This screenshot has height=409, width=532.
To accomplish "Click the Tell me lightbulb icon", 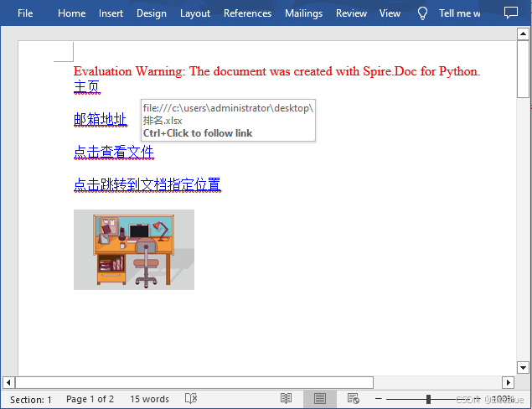I will pyautogui.click(x=422, y=13).
